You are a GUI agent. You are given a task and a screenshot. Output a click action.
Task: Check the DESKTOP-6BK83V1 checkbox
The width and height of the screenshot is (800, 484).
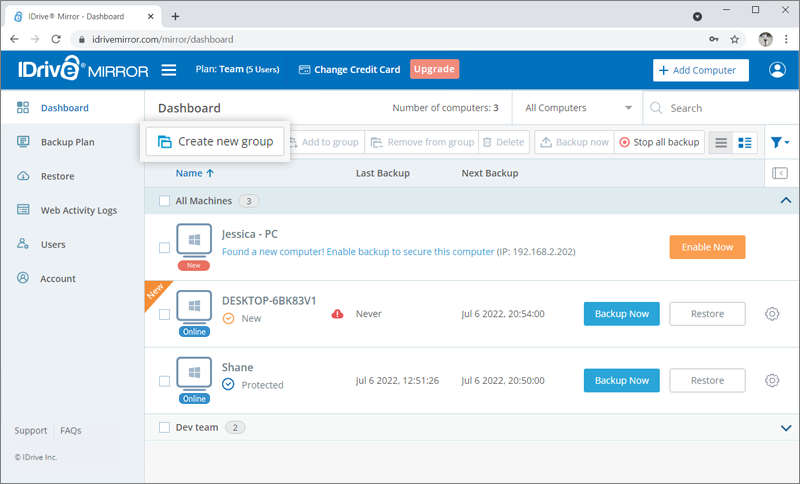click(164, 314)
